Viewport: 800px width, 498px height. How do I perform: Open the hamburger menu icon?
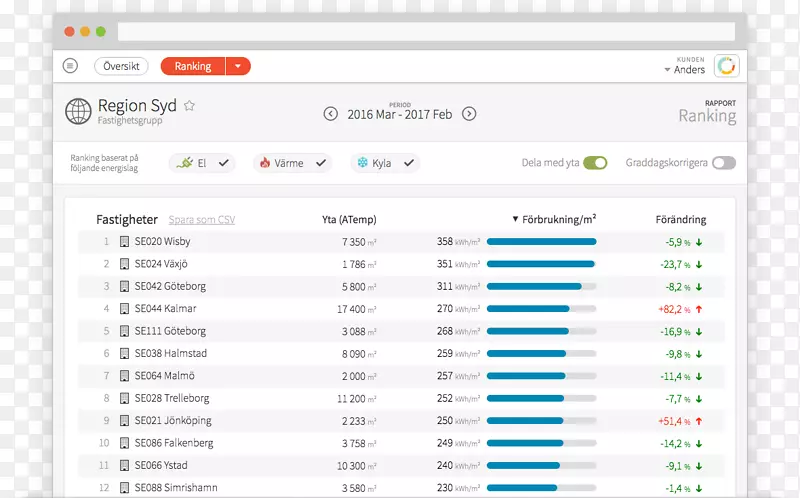tap(70, 66)
